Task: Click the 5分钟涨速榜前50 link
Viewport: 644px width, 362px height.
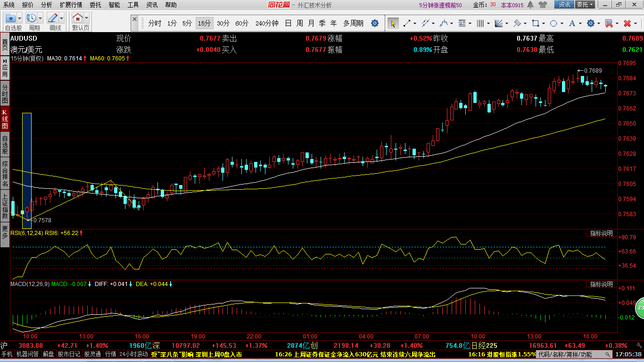Action: click(440, 5)
